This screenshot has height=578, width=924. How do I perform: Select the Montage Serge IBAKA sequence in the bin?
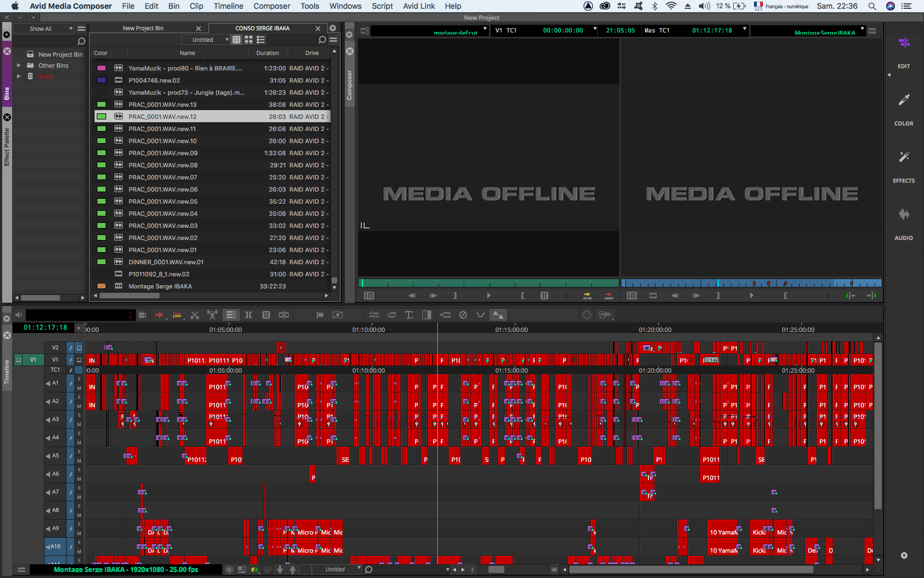coord(160,286)
